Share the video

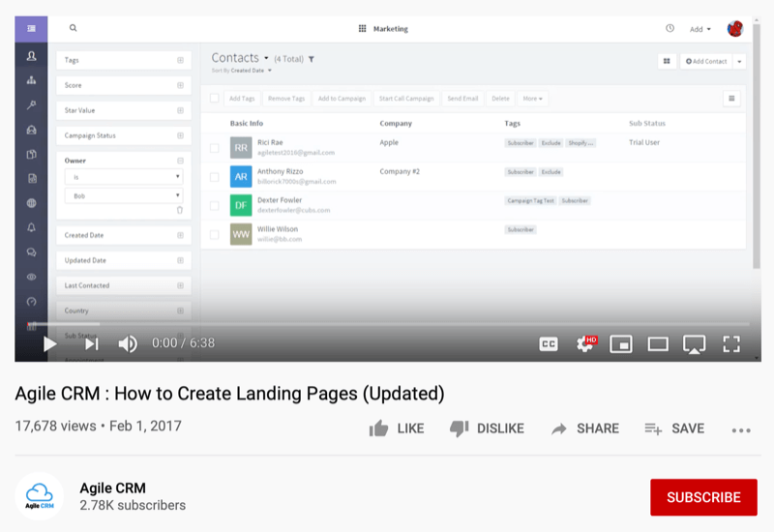coord(585,429)
